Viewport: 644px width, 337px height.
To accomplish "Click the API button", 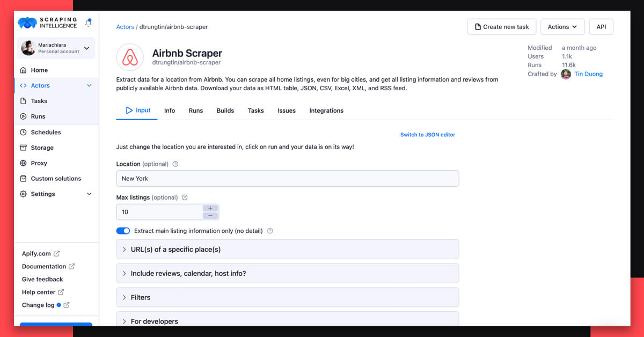I will click(601, 27).
